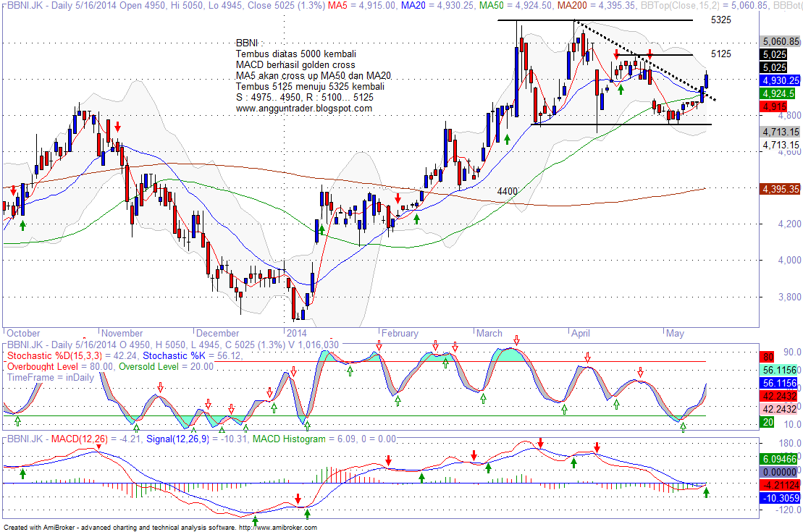Select the green buy arrow in early October below the candles
Viewport: 803px width, 532px height.
22,225
